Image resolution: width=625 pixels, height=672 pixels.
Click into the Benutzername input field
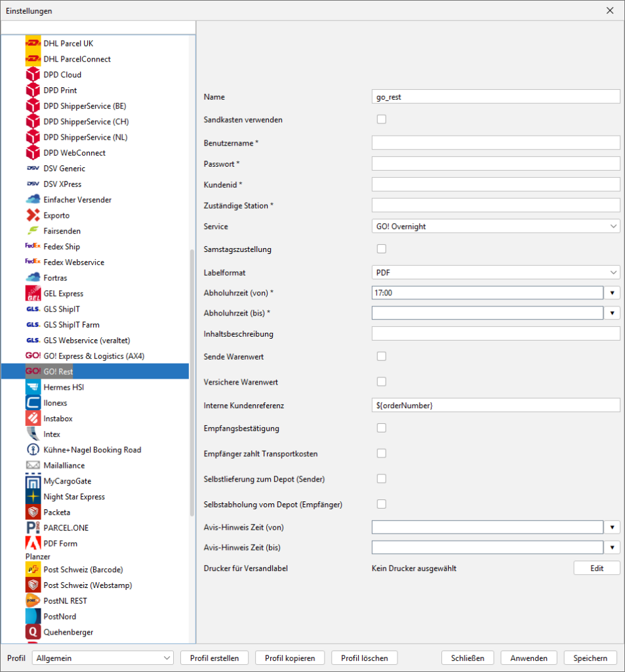[x=495, y=143]
